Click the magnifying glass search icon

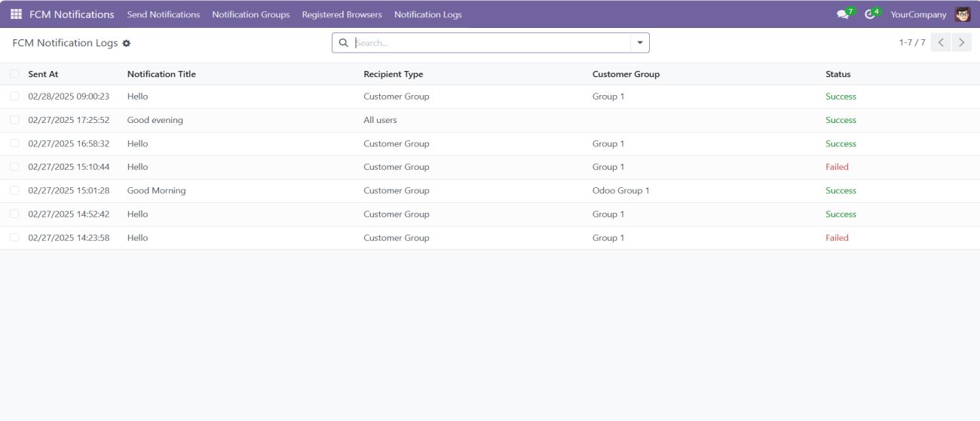[x=344, y=43]
